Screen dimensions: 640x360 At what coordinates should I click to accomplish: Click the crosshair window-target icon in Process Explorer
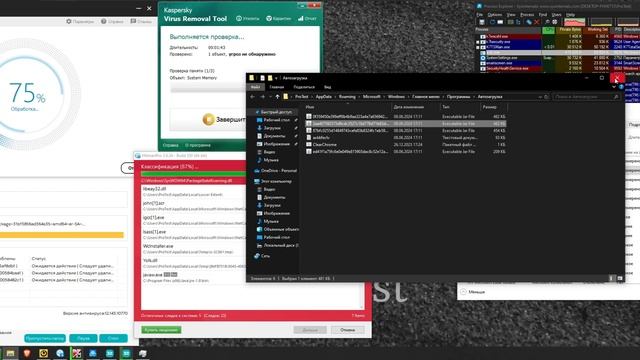555,22
